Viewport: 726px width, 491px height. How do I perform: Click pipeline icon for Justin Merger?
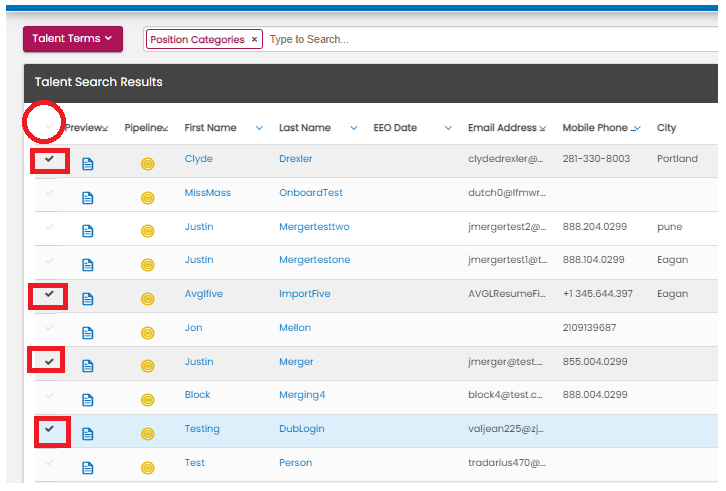(148, 366)
